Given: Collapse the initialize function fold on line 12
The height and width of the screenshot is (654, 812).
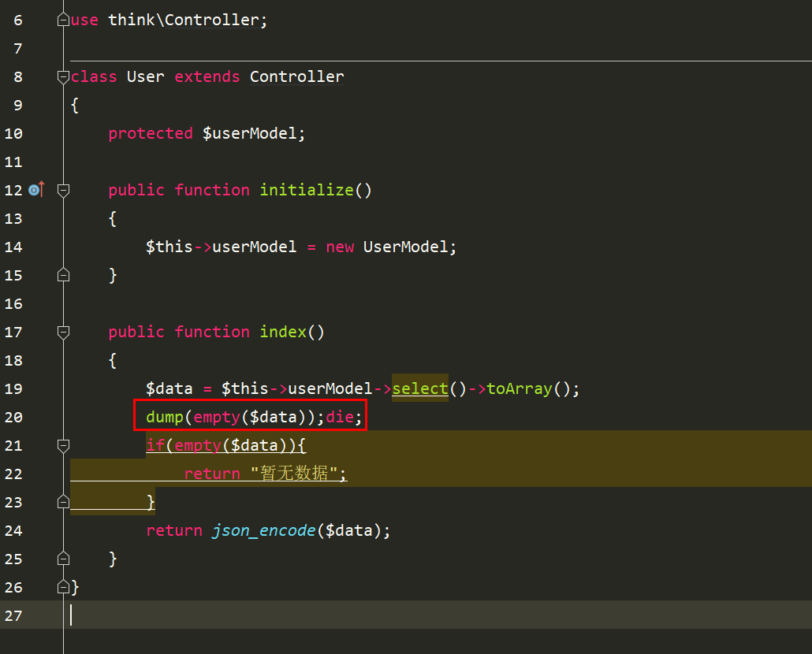Looking at the screenshot, I should click(63, 191).
